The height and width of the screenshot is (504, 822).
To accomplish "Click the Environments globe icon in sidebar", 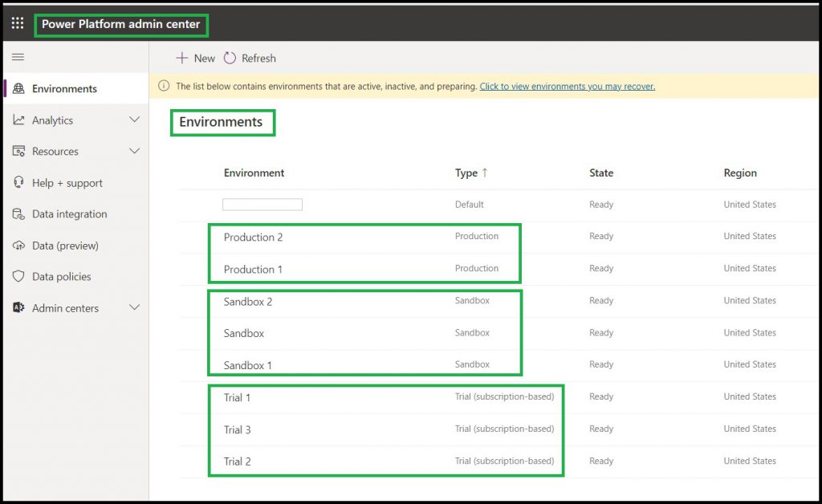I will [18, 88].
